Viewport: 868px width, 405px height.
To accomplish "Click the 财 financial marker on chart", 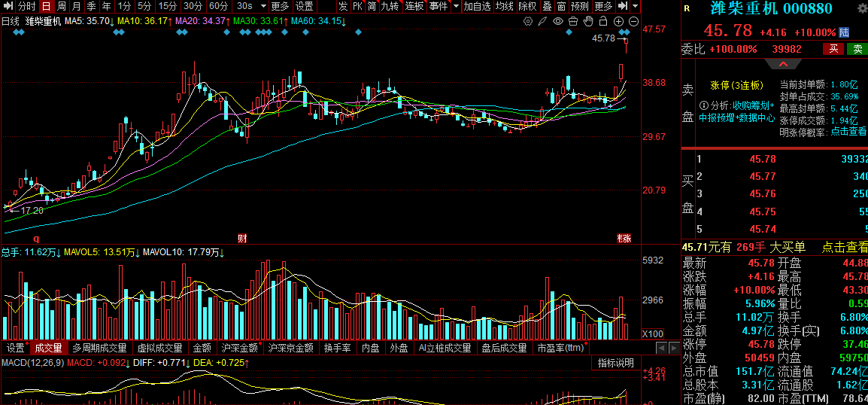I will pyautogui.click(x=242, y=238).
